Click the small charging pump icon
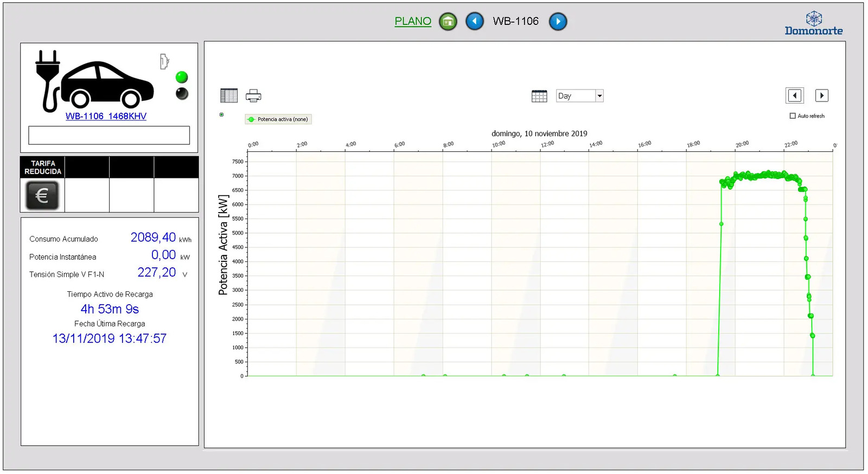This screenshot has height=474, width=868. point(164,61)
